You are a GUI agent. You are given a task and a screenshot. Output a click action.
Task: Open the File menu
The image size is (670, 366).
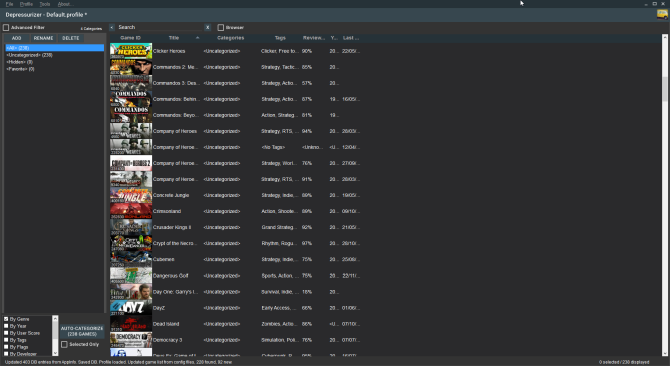click(x=9, y=4)
